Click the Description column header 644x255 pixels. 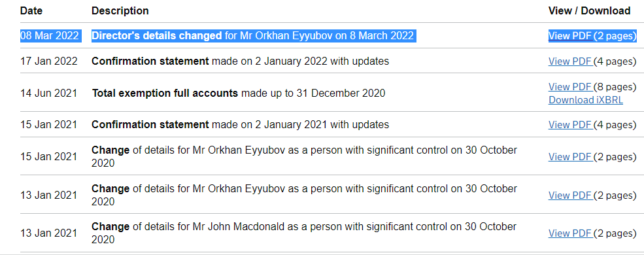click(x=120, y=11)
